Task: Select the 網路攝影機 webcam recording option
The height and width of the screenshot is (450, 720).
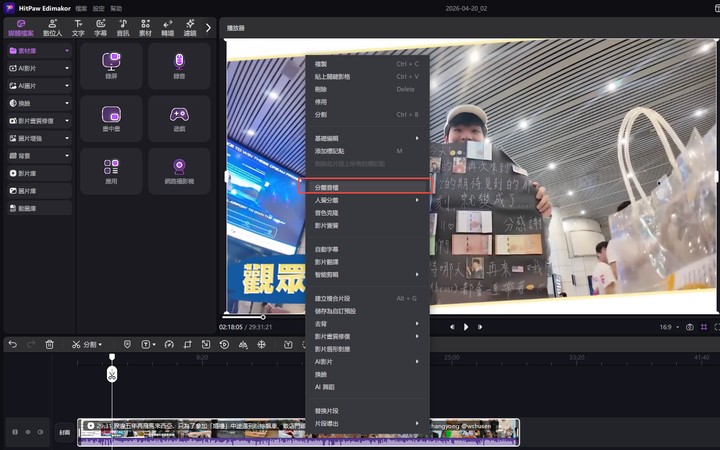Action: 179,171
